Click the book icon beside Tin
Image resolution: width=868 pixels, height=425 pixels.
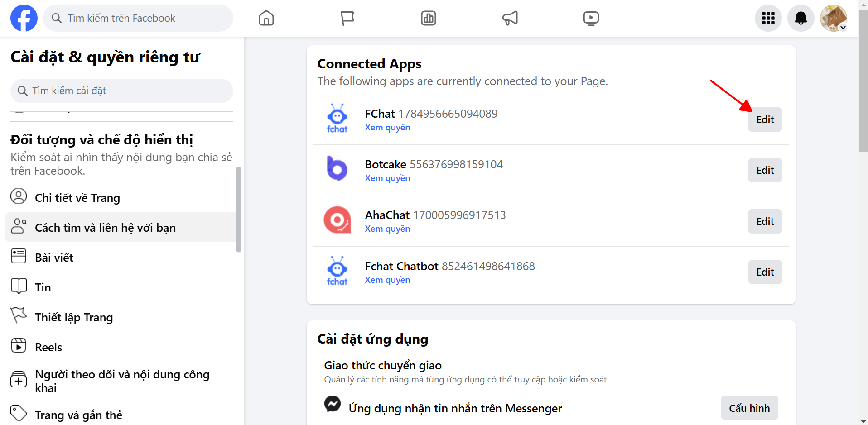tap(19, 286)
